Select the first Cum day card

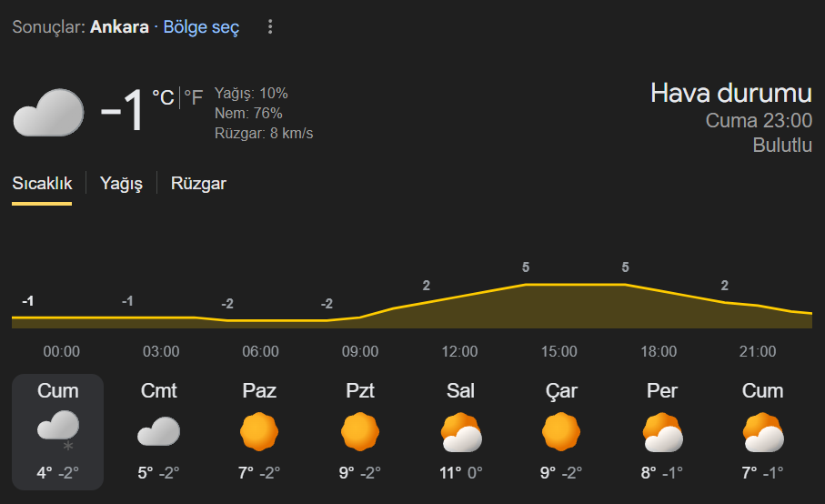[58, 431]
